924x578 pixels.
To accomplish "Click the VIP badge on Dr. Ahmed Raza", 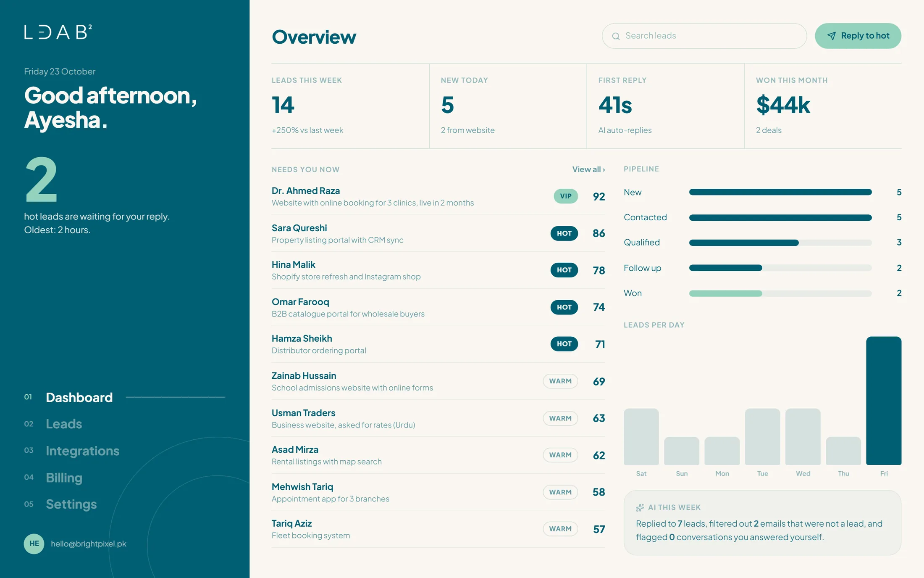I will click(566, 196).
